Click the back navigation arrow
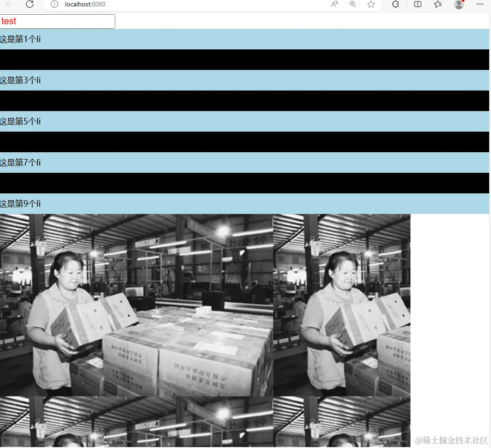The height and width of the screenshot is (448, 491). click(10, 4)
